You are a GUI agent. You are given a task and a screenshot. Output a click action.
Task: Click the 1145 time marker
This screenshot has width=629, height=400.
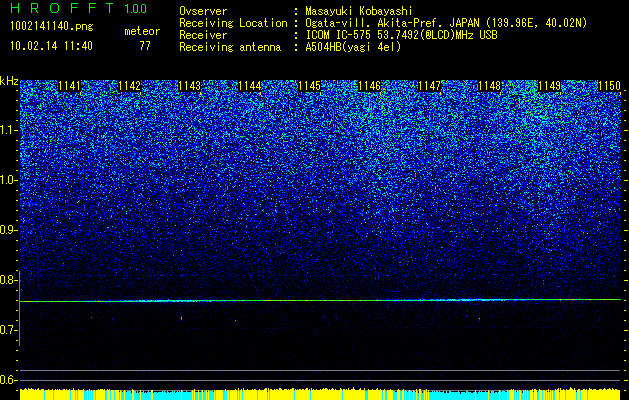310,86
